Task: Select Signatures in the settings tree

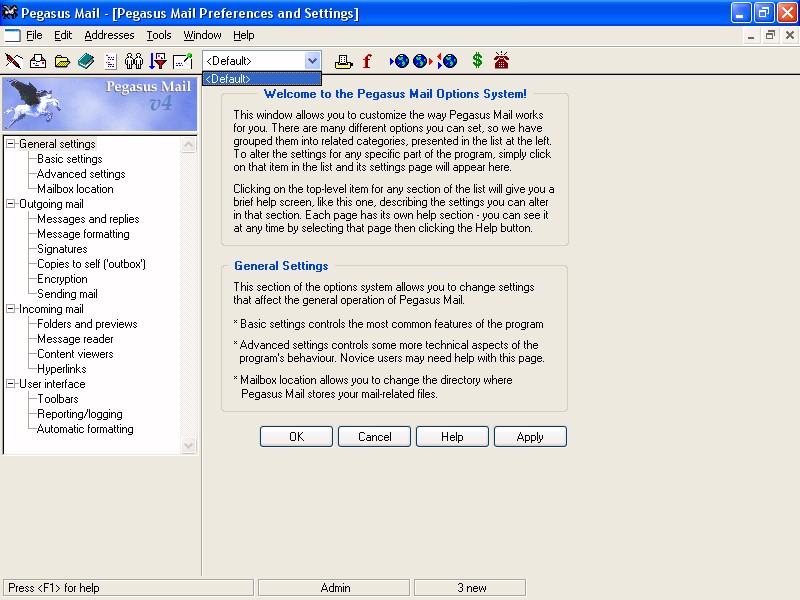Action: click(62, 249)
